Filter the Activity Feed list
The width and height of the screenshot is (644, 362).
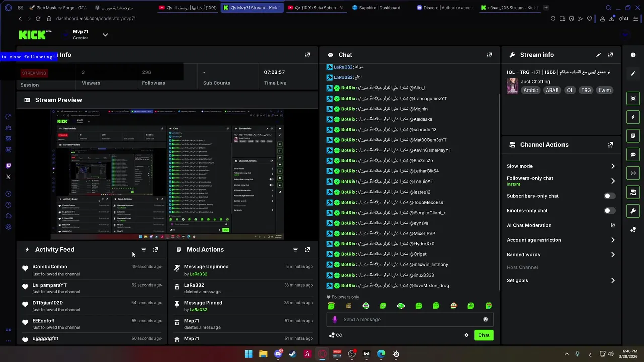(x=144, y=249)
